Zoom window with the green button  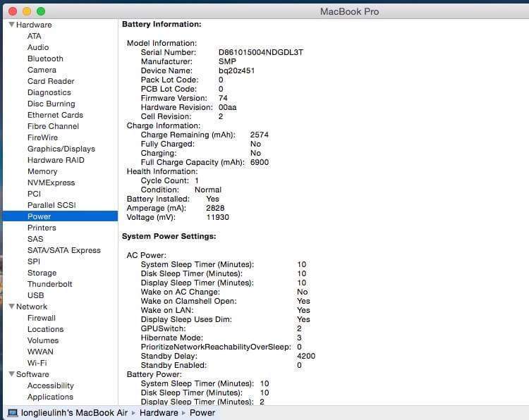tap(41, 11)
